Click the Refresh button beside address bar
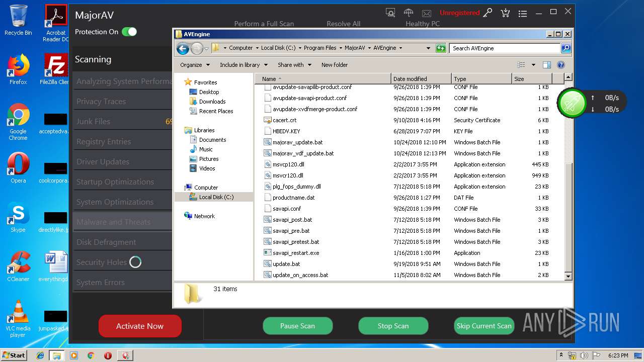Image resolution: width=644 pixels, height=362 pixels. 441,48
